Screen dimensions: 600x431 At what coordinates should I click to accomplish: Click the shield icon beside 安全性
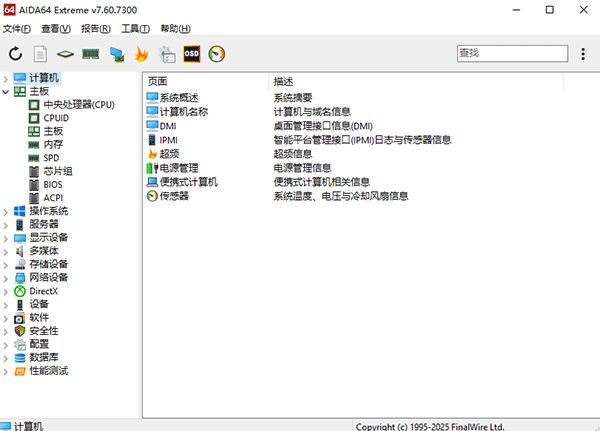[x=20, y=331]
